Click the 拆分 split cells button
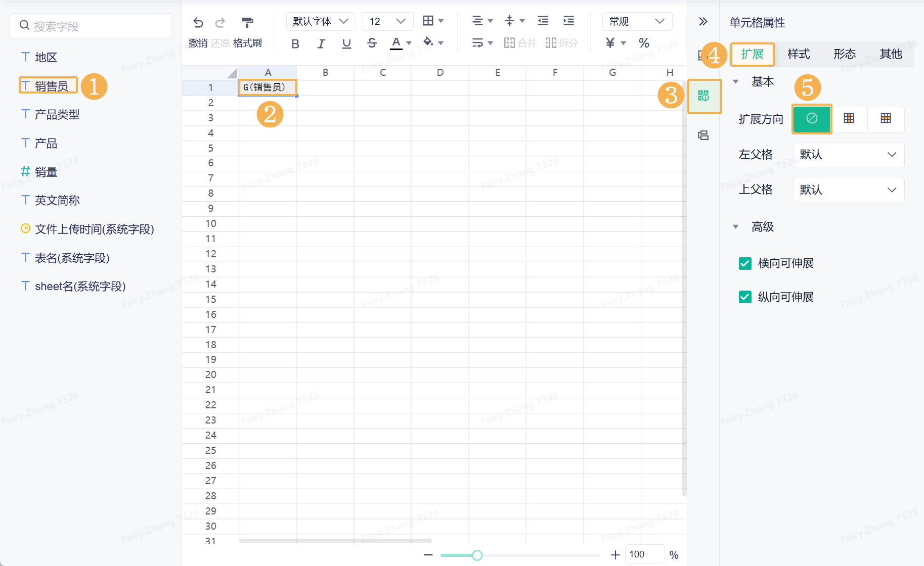Image resolution: width=924 pixels, height=566 pixels. click(x=561, y=43)
